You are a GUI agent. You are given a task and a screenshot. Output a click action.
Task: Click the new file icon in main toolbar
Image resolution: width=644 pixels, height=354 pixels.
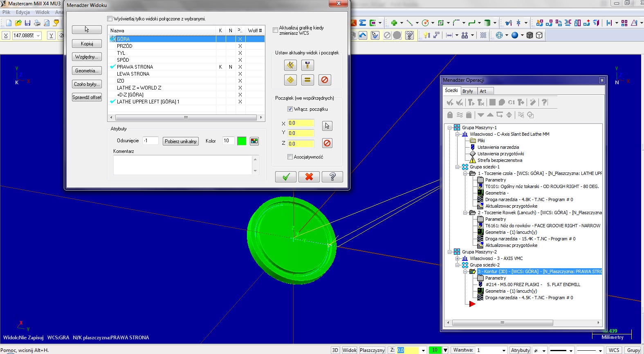(x=9, y=23)
